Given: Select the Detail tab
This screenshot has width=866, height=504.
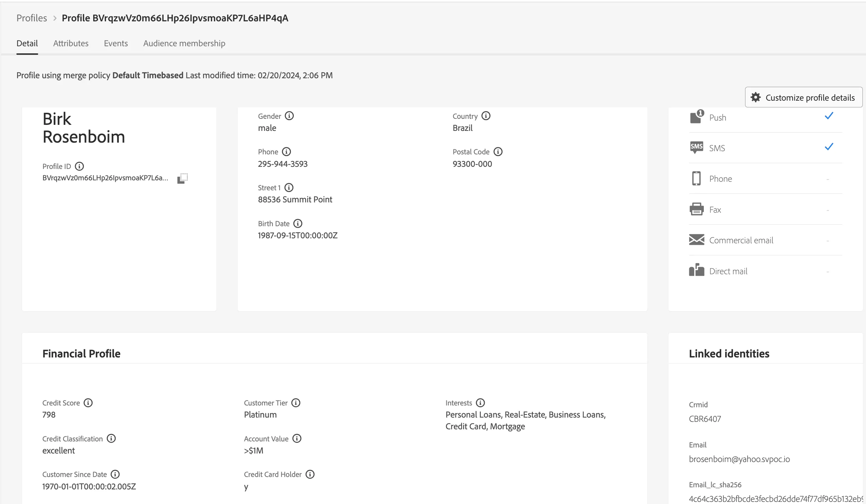Looking at the screenshot, I should pyautogui.click(x=27, y=43).
